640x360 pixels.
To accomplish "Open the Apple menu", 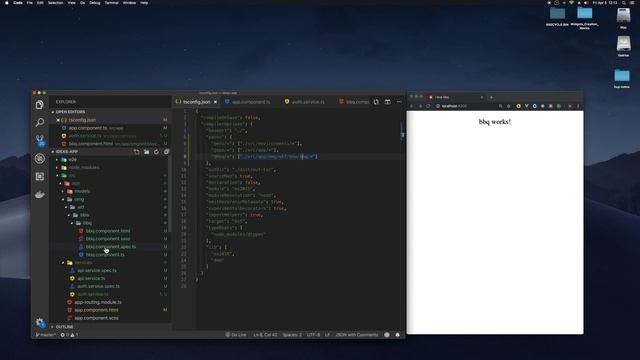I will click(7, 3).
